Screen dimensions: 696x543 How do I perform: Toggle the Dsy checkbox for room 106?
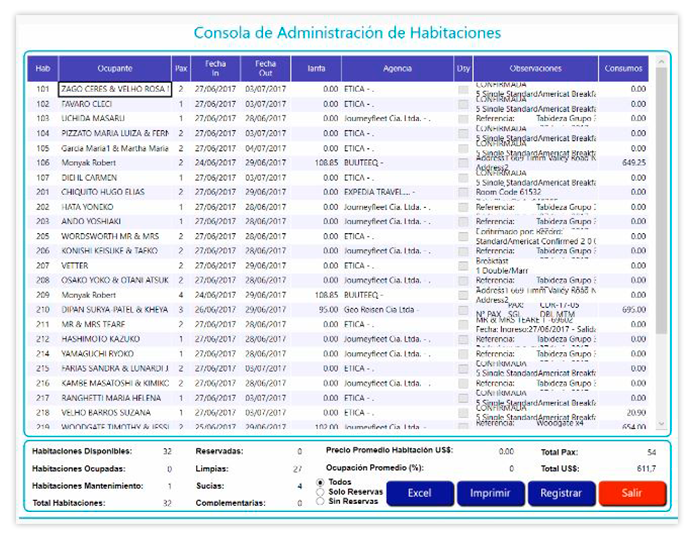463,162
